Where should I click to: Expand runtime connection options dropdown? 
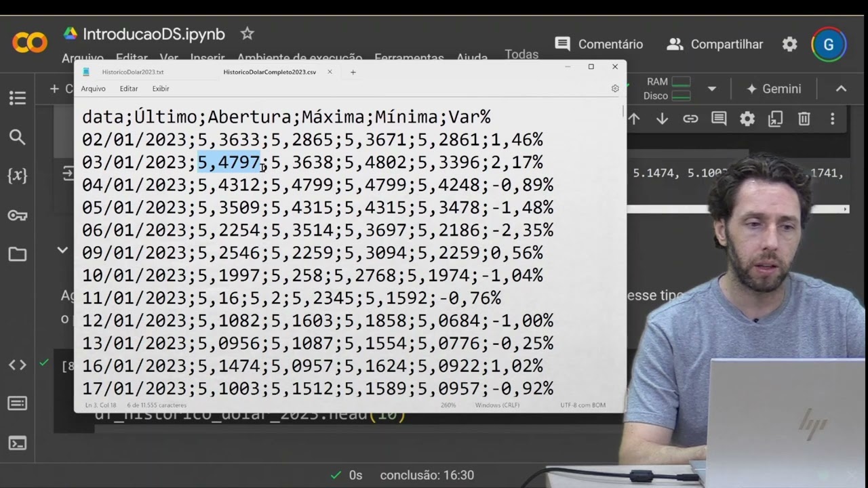pyautogui.click(x=712, y=89)
